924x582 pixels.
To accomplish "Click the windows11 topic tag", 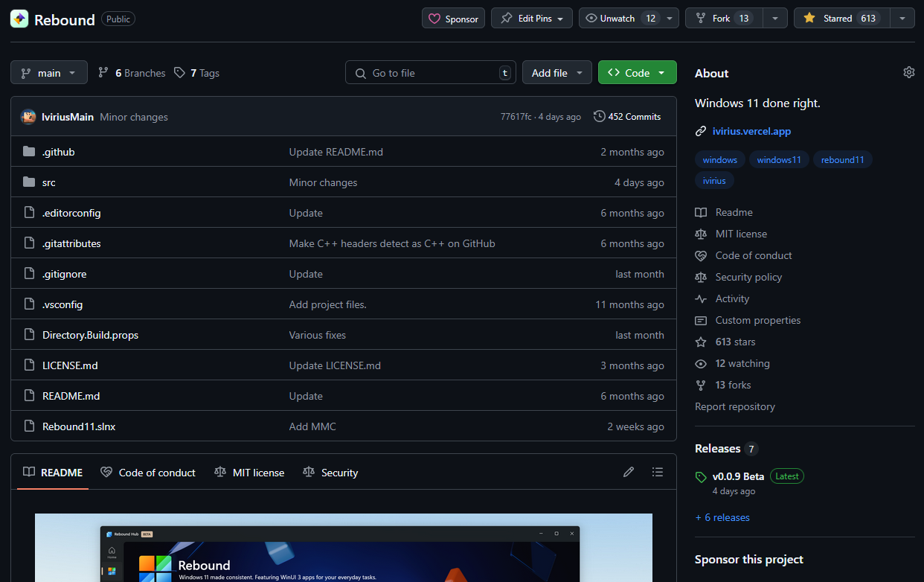I will tap(779, 159).
